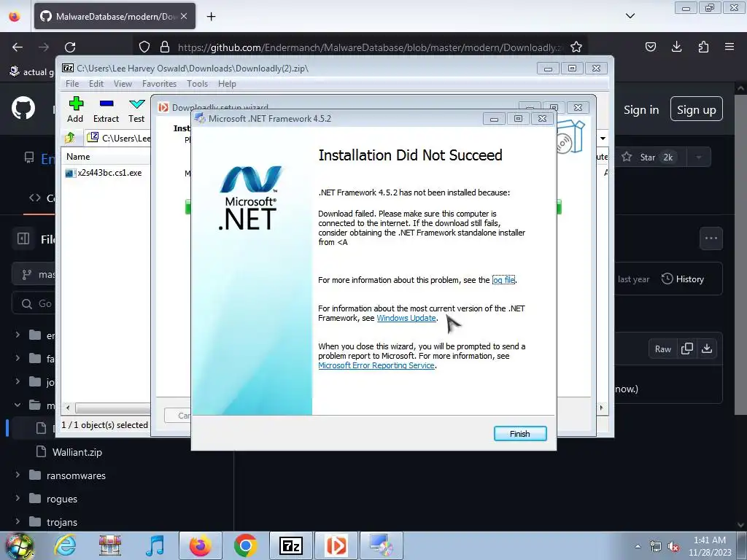Download raw file icon on GitHub
747x560 pixels.
707,349
